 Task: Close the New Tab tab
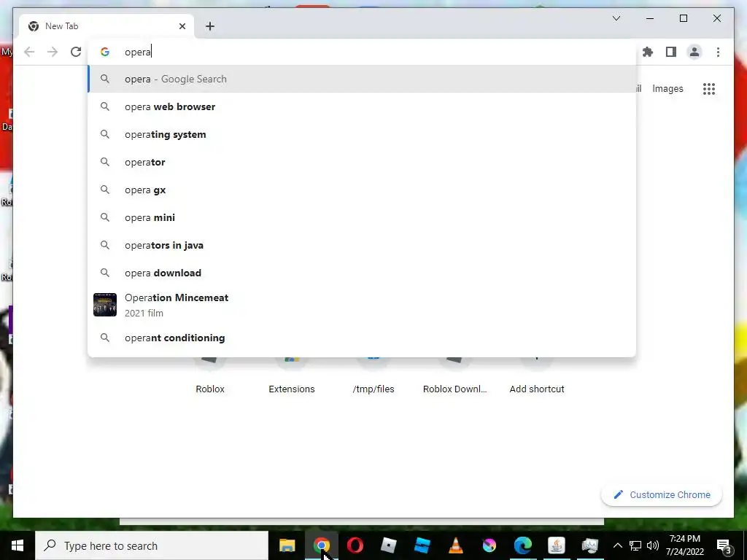click(x=182, y=26)
